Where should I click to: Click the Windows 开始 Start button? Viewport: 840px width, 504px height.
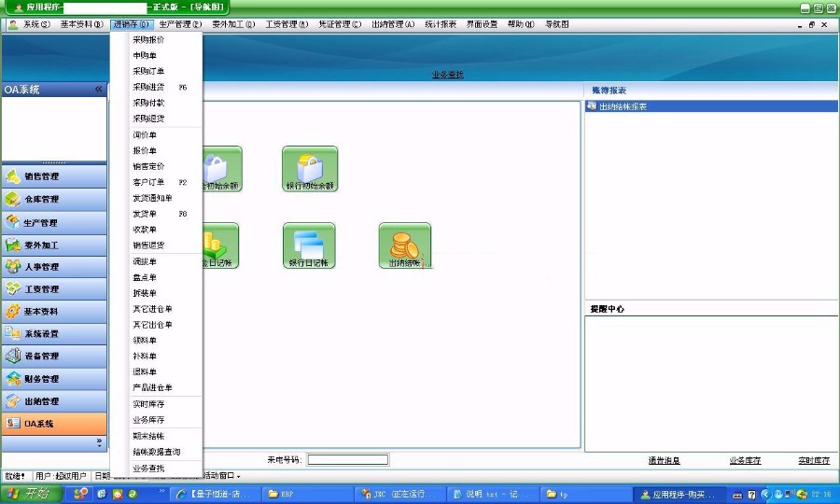pyautogui.click(x=32, y=494)
